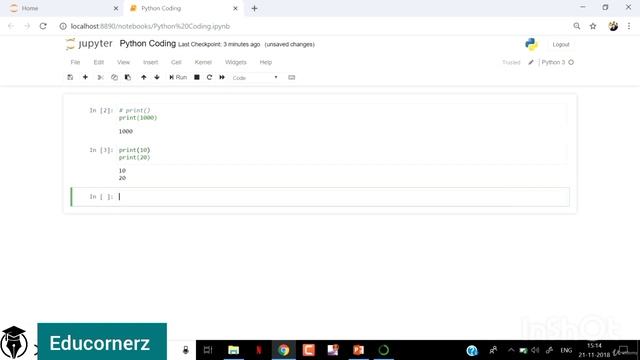Open the Insert menu
Viewport: 640px width, 360px height.
151,62
